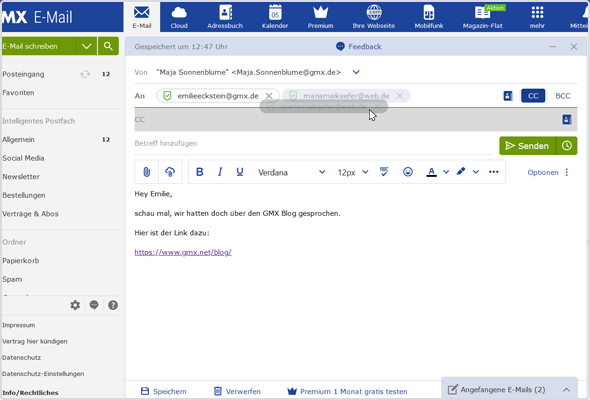Expand the Von sender dropdown
Screen dimensions: 590x400
[356, 72]
